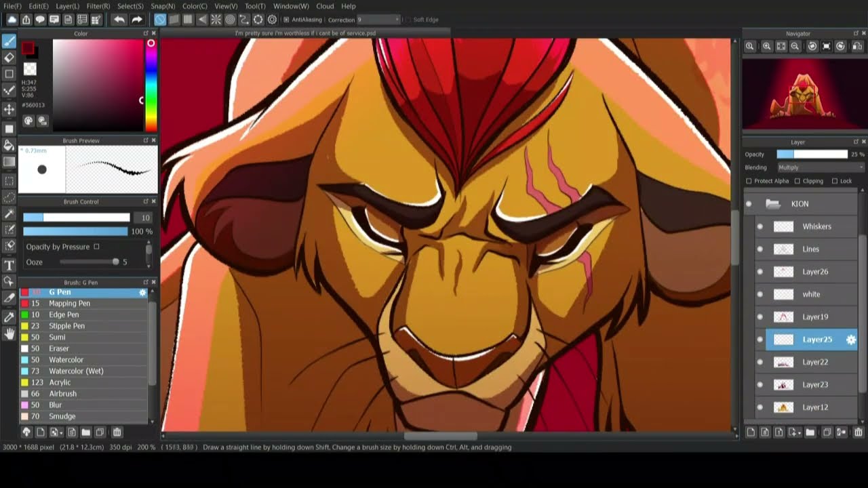Select the Text tool
868x488 pixels.
[x=9, y=264]
